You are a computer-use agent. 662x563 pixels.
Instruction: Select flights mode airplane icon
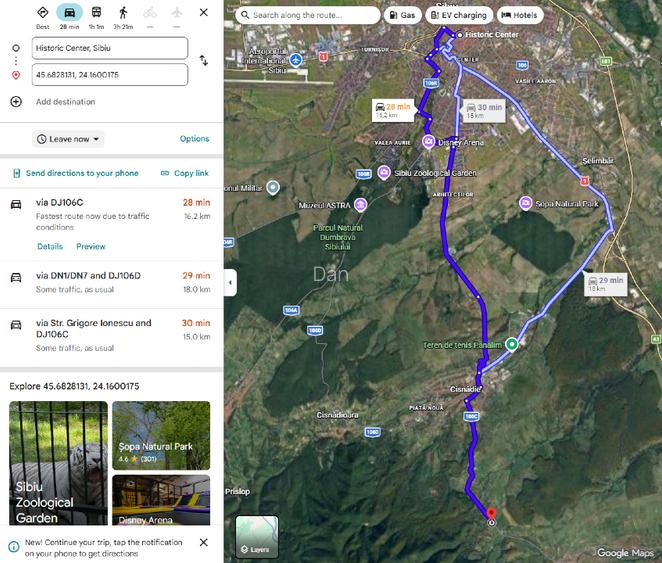pos(177,13)
